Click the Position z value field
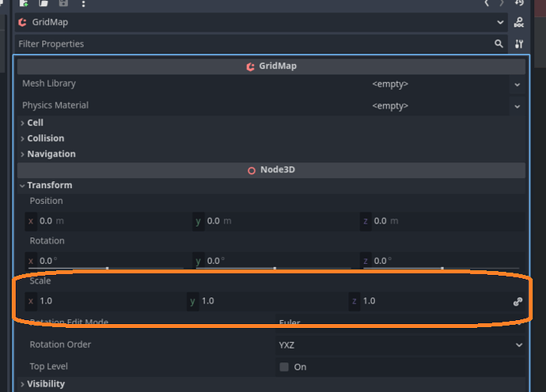This screenshot has width=546, height=392. [442, 221]
